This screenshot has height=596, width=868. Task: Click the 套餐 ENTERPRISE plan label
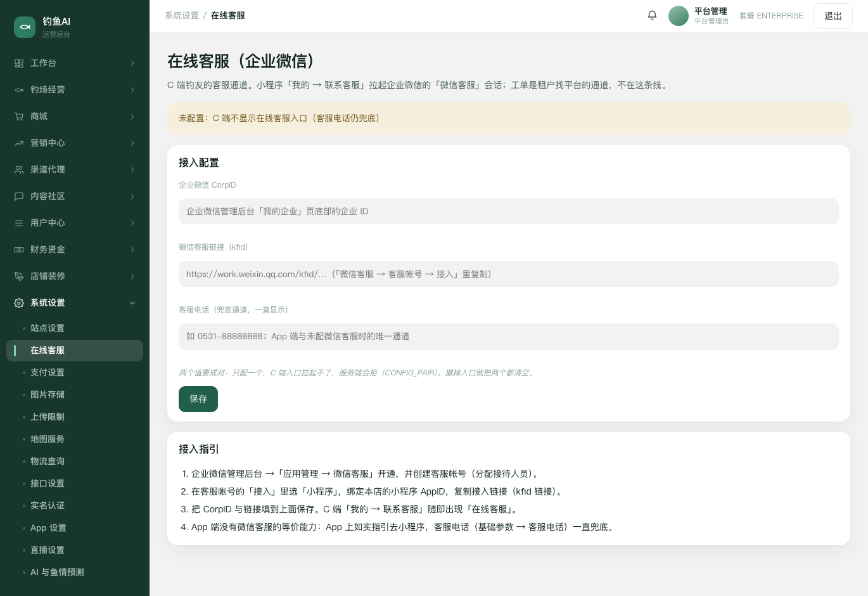[x=771, y=16]
